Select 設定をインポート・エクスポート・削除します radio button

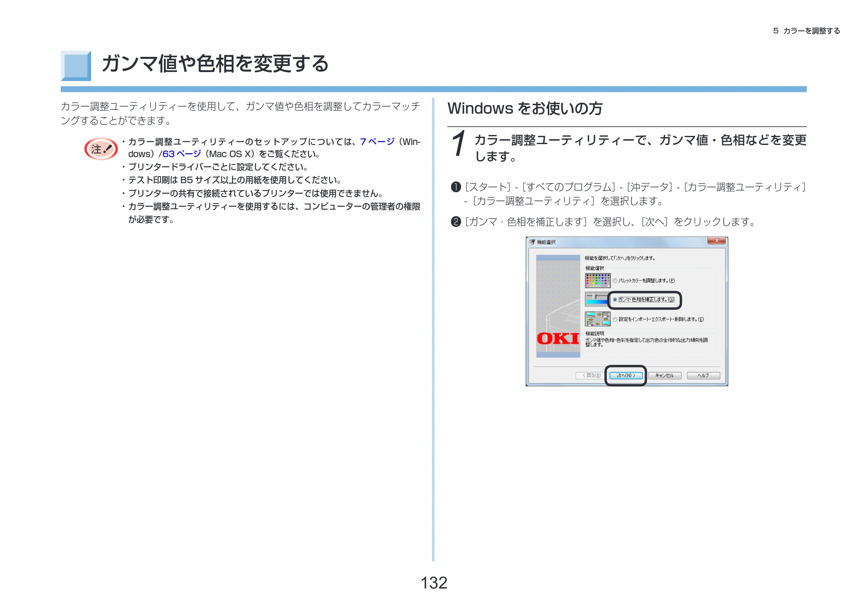click(615, 319)
